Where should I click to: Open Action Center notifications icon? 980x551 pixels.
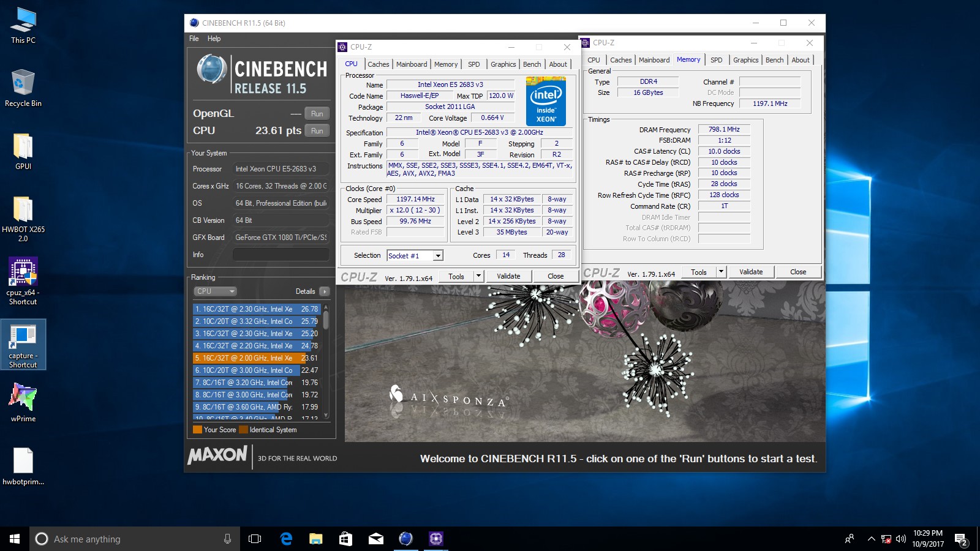pos(961,539)
